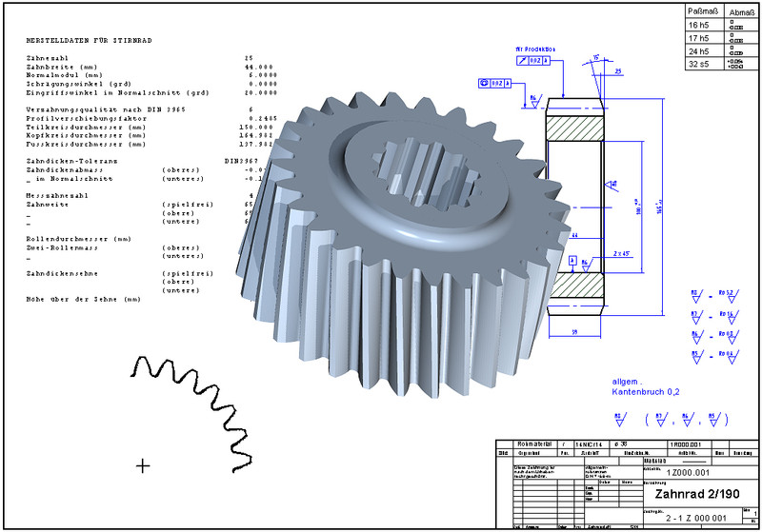This screenshot has width=762, height=532.
Task: Select the '32 s5' fit table row
Action: click(703, 65)
